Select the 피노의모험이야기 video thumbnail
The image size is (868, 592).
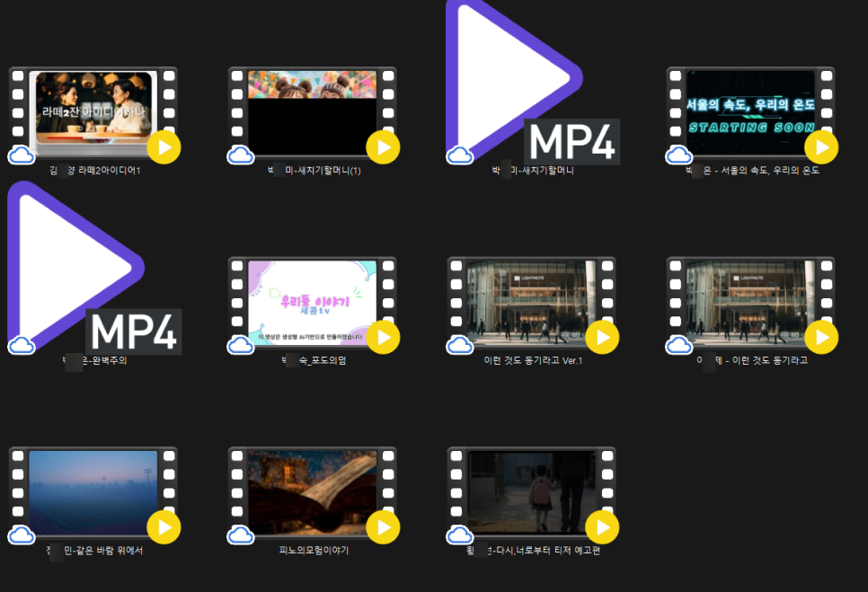click(x=312, y=492)
